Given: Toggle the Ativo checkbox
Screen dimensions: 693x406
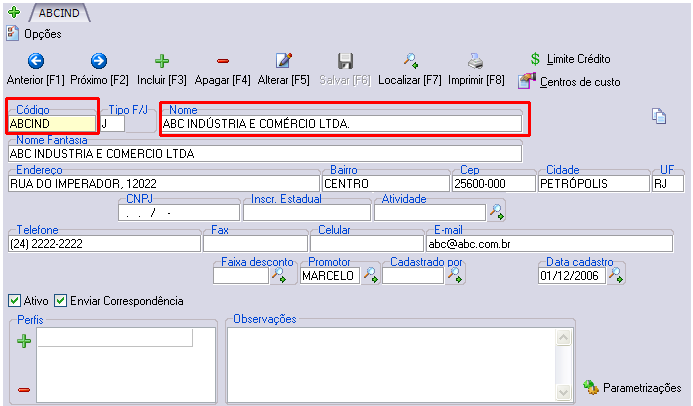Looking at the screenshot, I should point(14,301).
